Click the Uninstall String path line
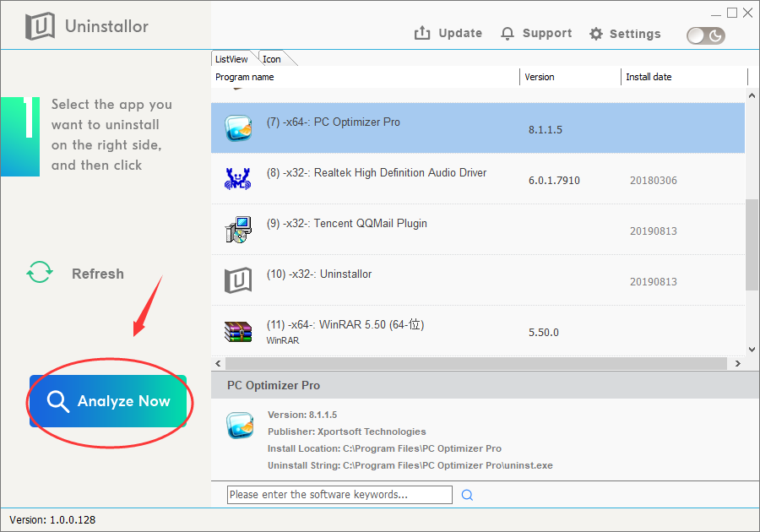Viewport: 760px width, 532px height. [410, 465]
